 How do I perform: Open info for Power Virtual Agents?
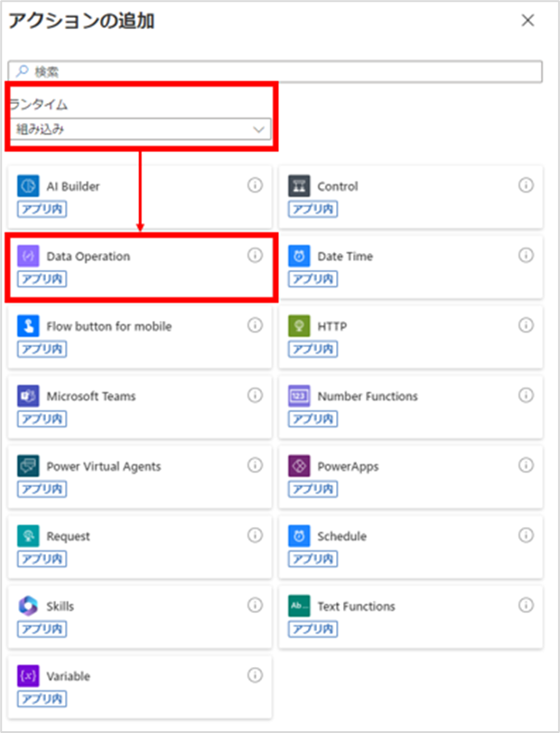pyautogui.click(x=255, y=465)
